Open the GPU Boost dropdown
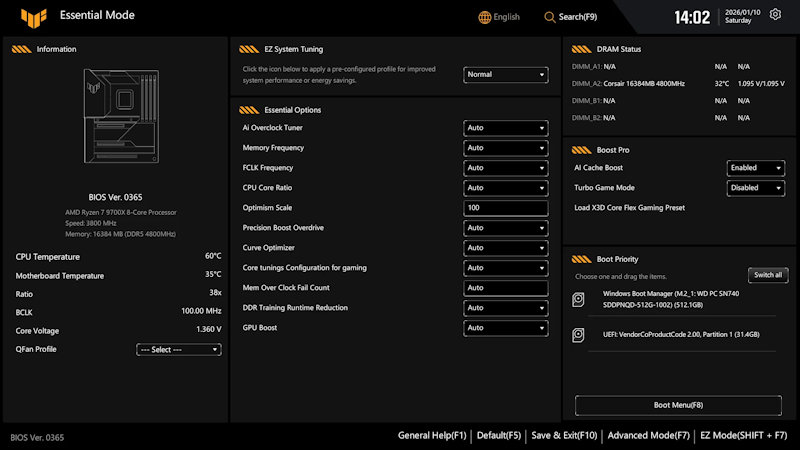800x450 pixels. [x=506, y=328]
